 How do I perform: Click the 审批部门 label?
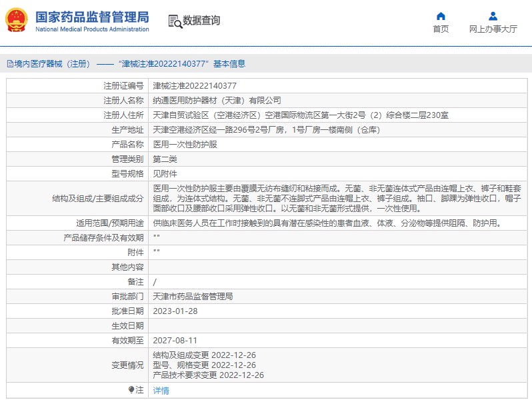click(127, 297)
